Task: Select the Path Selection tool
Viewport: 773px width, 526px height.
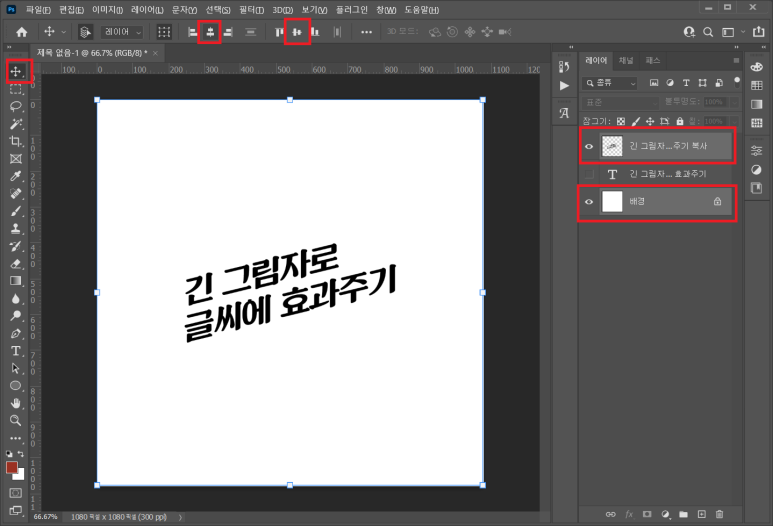Action: 16,368
